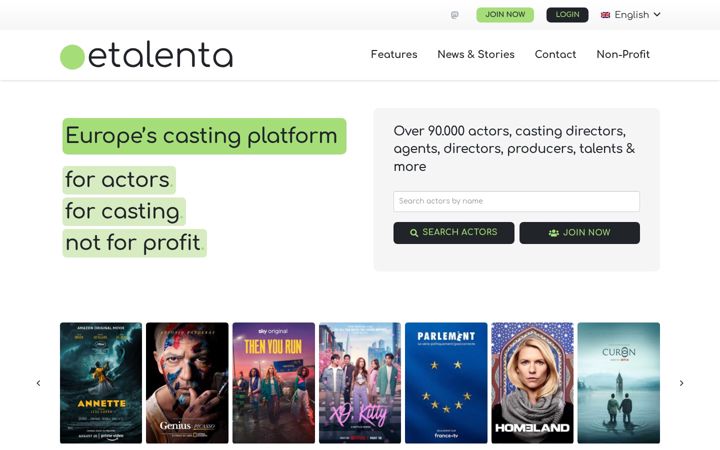Image resolution: width=720 pixels, height=450 pixels.
Task: Open News & Stories page
Action: click(x=476, y=54)
